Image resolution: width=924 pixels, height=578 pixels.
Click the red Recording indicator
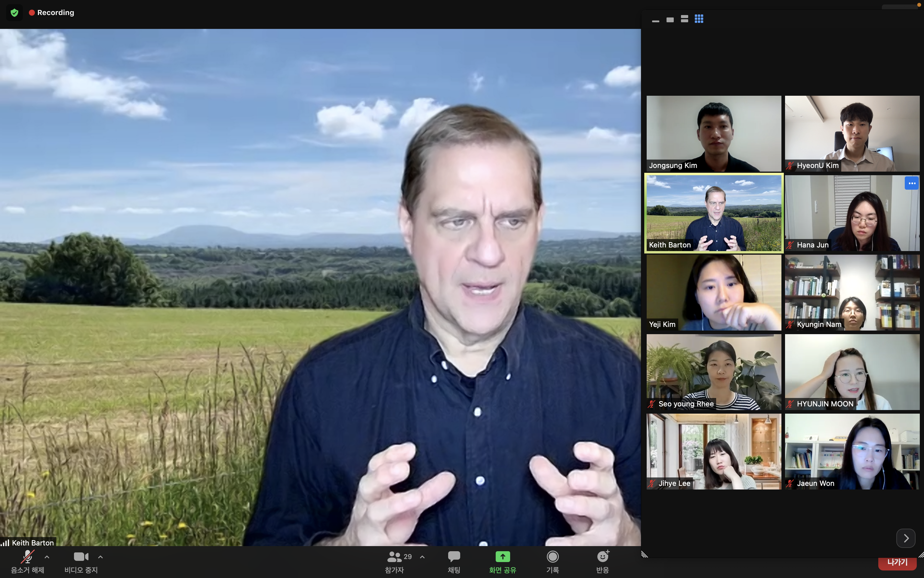[51, 13]
